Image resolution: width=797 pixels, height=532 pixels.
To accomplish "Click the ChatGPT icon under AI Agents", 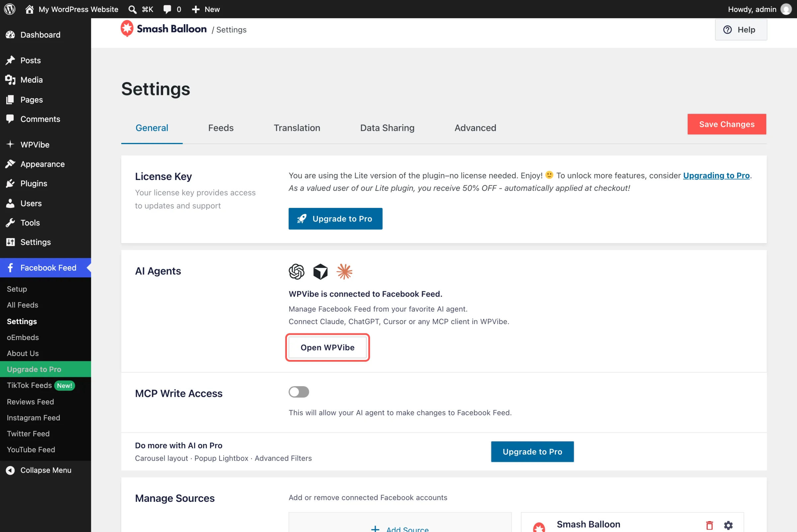I will [x=297, y=271].
